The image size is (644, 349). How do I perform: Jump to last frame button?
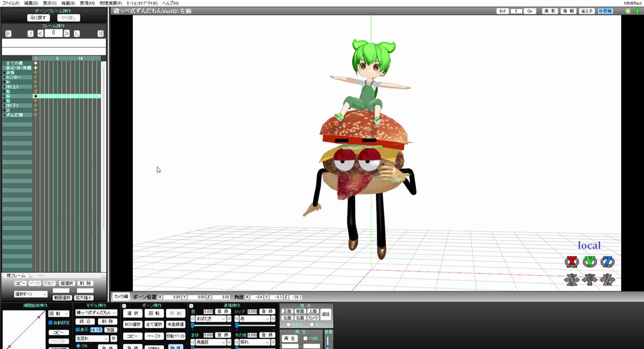tap(100, 33)
